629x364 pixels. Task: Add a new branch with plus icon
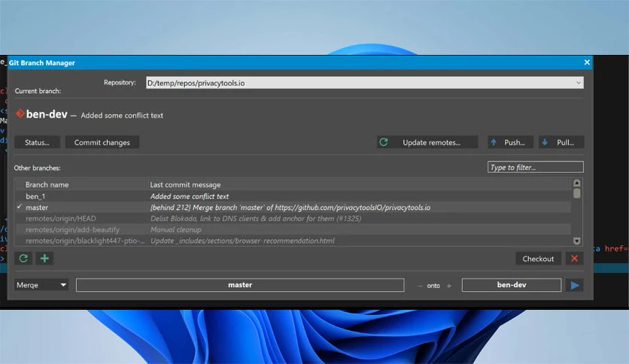(x=44, y=259)
